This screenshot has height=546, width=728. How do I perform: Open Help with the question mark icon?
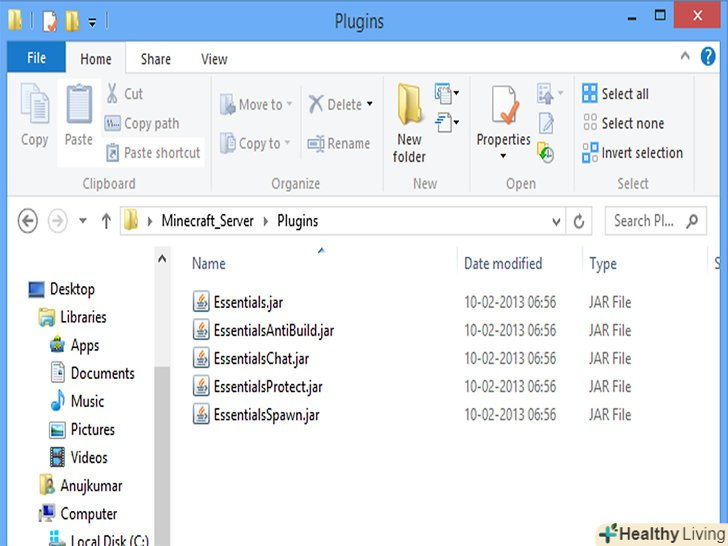708,57
